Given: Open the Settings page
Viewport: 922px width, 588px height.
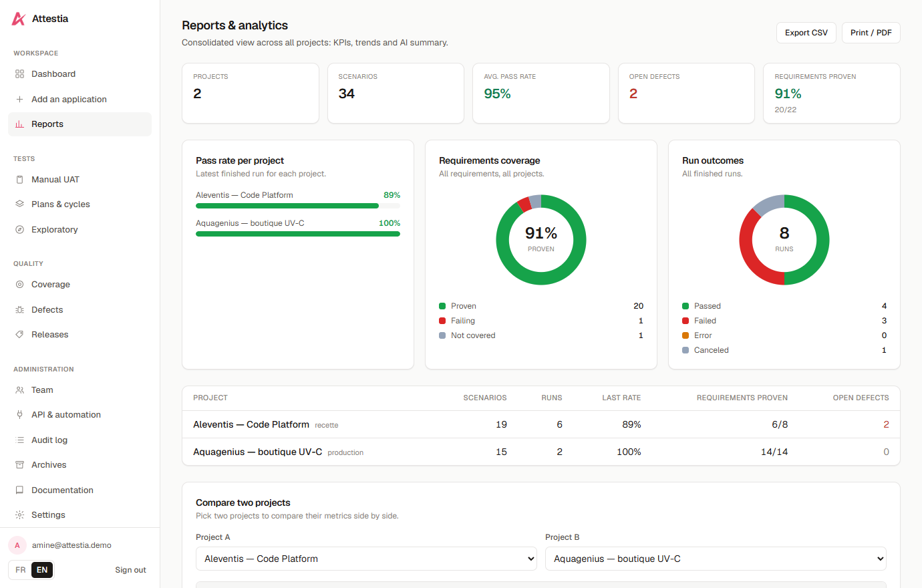Looking at the screenshot, I should (80, 515).
